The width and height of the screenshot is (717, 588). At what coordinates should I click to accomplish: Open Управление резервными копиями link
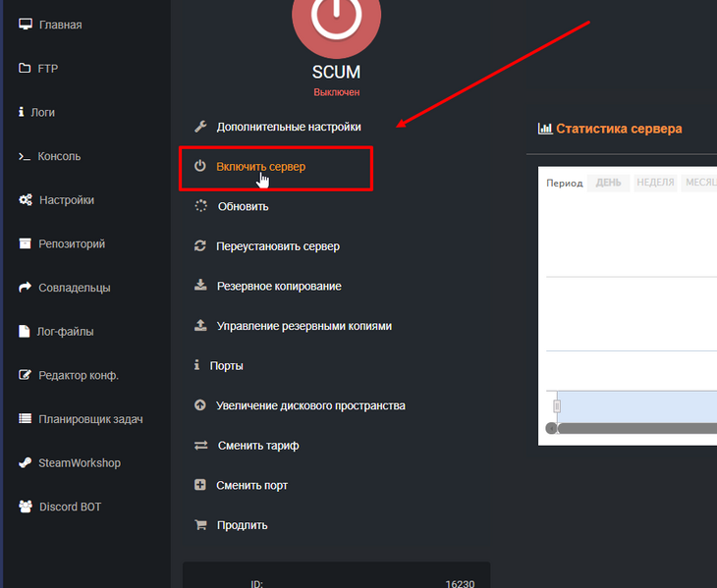303,326
